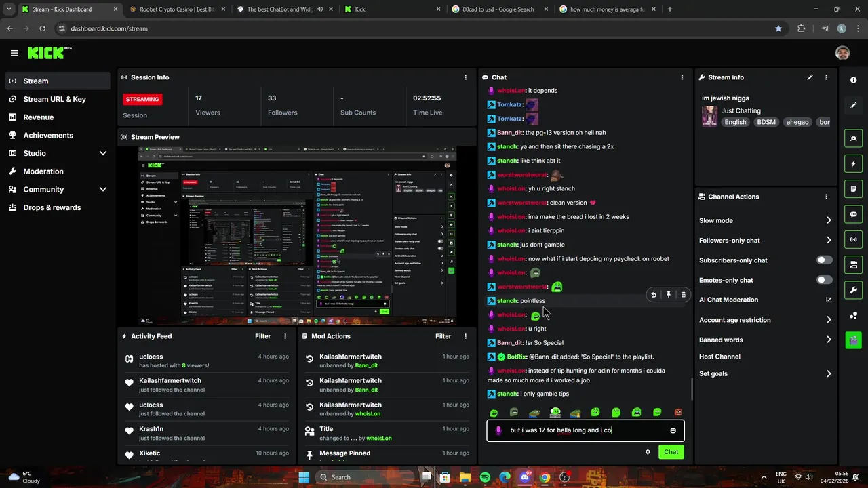This screenshot has width=868, height=488.
Task: Toggle Emotes-only chat switch
Action: [x=824, y=280]
